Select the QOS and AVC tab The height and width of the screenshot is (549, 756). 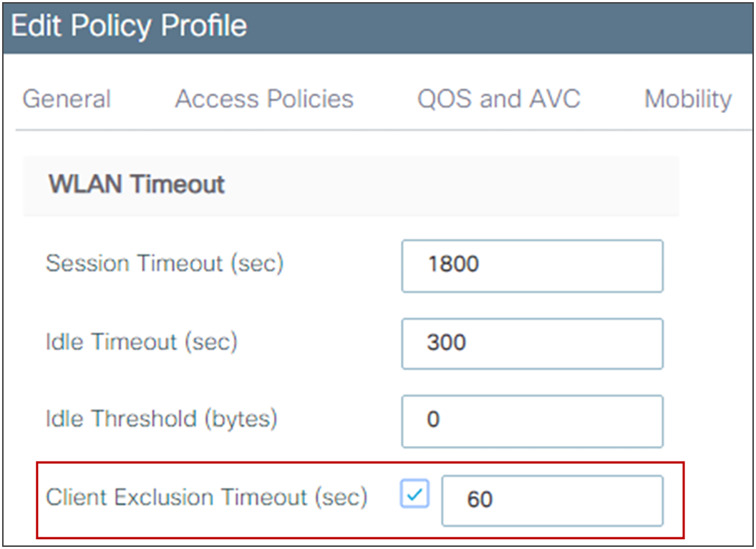tap(498, 99)
